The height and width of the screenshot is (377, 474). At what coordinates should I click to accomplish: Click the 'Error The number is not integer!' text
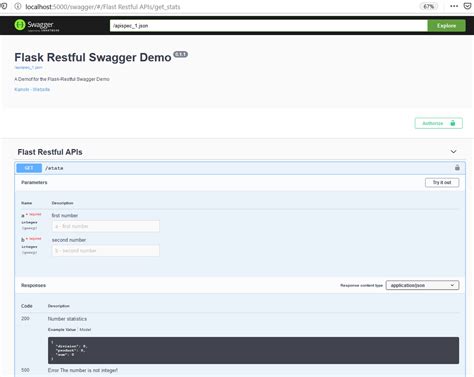(83, 370)
